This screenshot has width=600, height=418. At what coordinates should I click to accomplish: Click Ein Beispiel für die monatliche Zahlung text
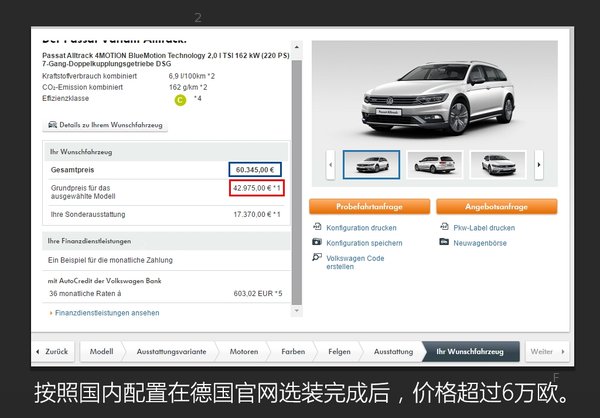pos(110,260)
